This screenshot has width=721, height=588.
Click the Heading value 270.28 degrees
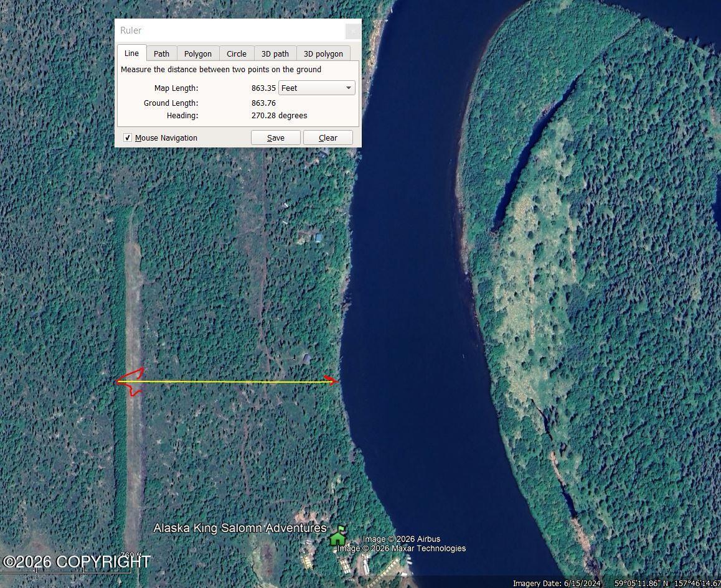(x=279, y=115)
